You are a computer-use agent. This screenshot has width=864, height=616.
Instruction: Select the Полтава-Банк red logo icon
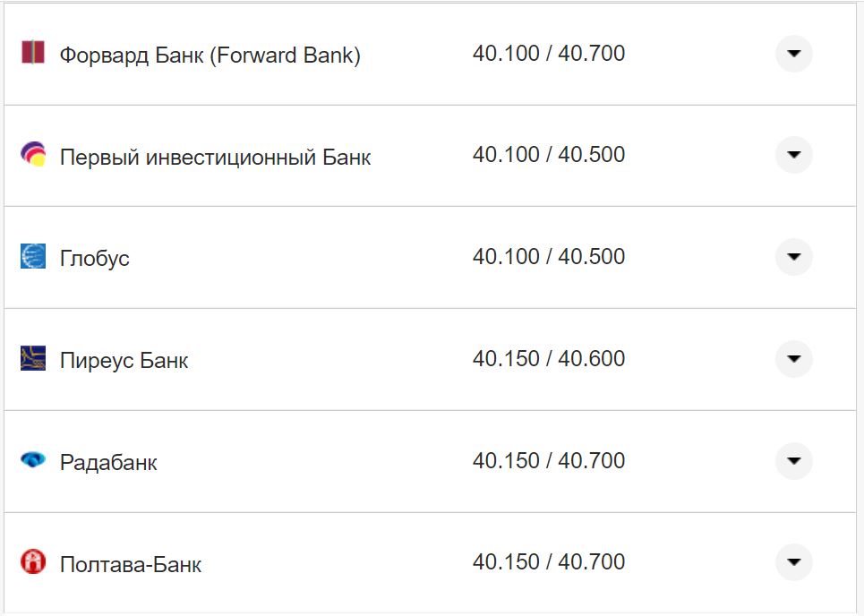click(x=32, y=562)
